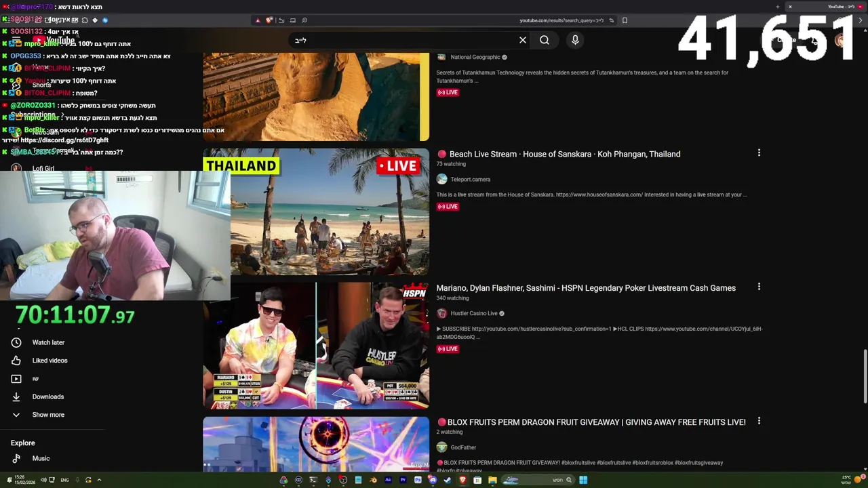Click the Teleport.camera channel avatar
868x488 pixels.
(x=442, y=179)
